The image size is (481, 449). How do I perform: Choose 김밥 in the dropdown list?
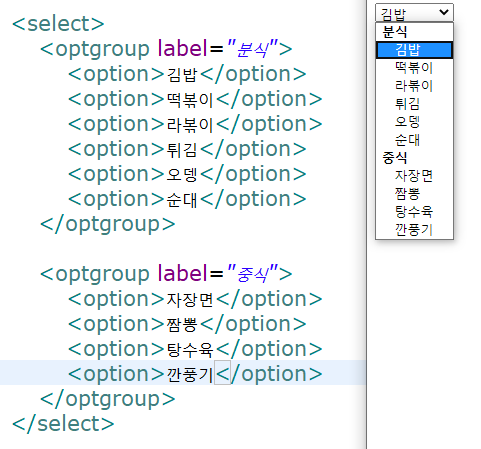tap(414, 50)
